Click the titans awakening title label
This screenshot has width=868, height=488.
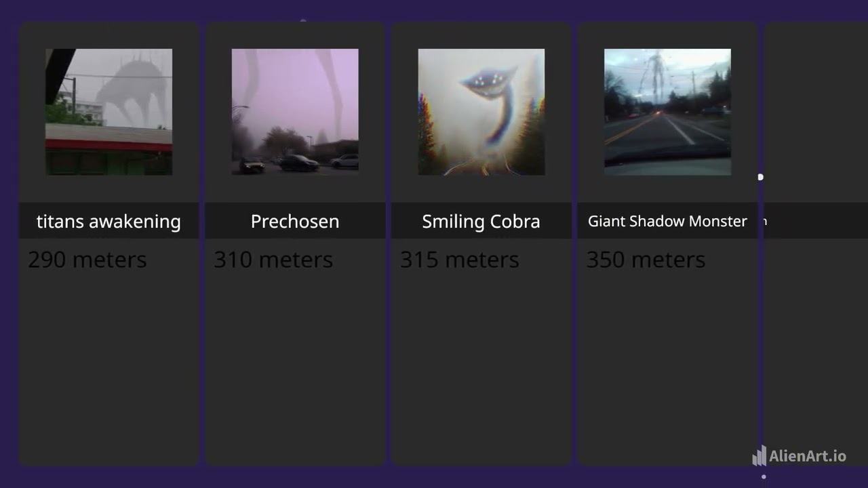click(108, 221)
